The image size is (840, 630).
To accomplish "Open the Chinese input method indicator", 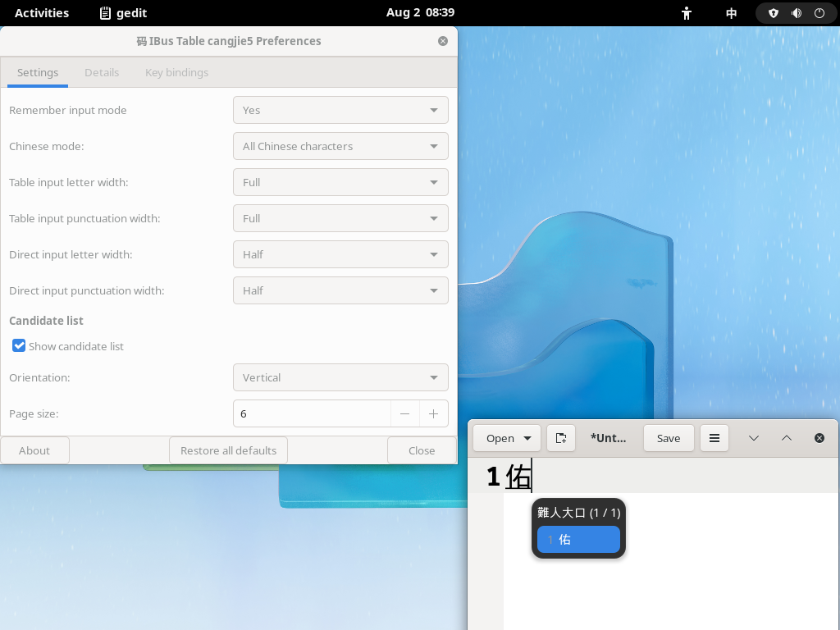I will (x=731, y=13).
